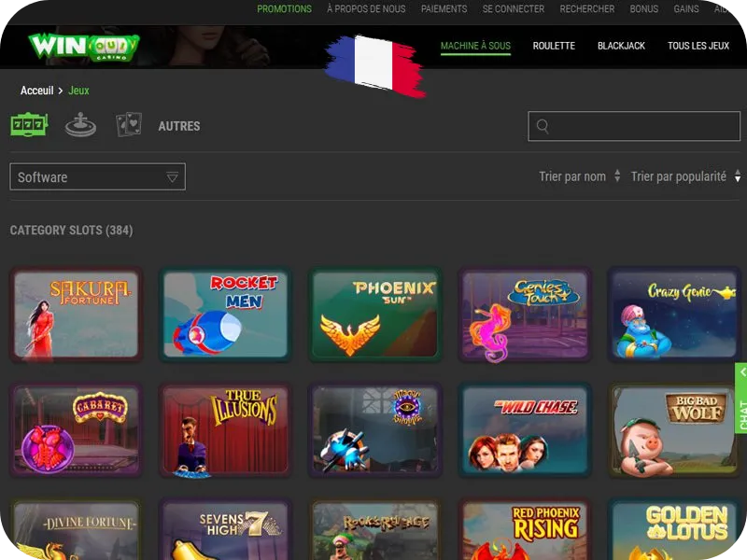Sort games with Trier par nom
Screen dimensions: 747x560
click(x=579, y=176)
